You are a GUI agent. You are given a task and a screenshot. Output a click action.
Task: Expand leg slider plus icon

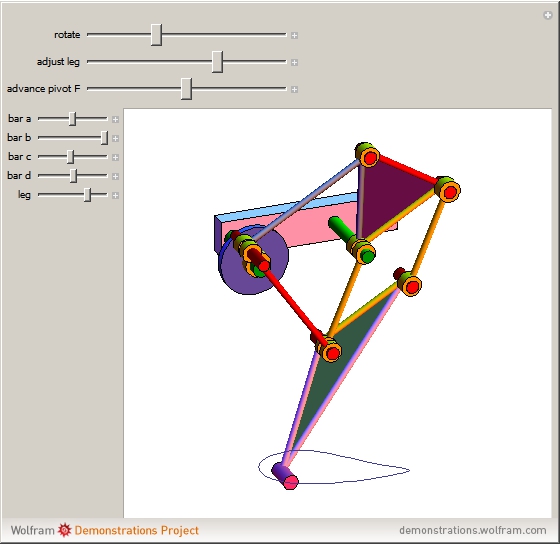(x=115, y=195)
